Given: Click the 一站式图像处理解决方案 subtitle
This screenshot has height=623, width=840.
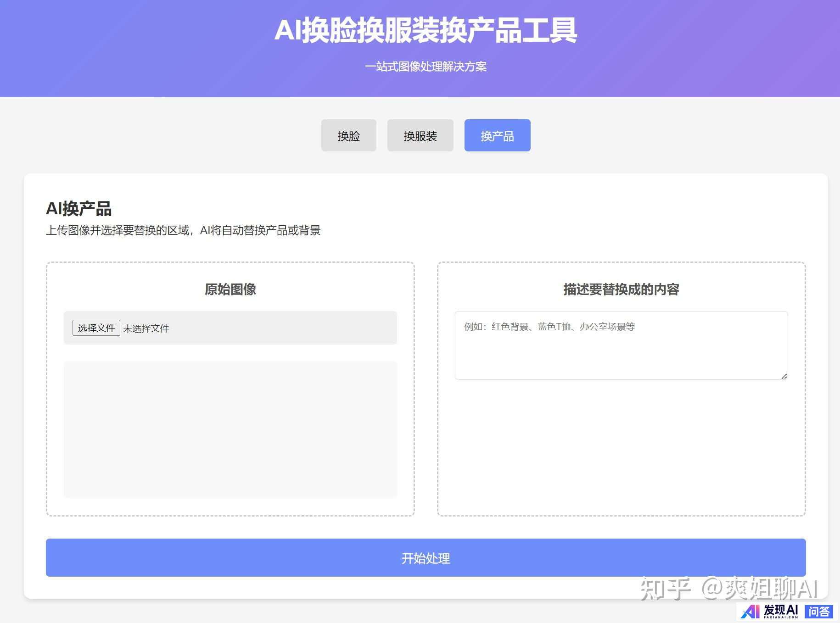Looking at the screenshot, I should pyautogui.click(x=425, y=67).
